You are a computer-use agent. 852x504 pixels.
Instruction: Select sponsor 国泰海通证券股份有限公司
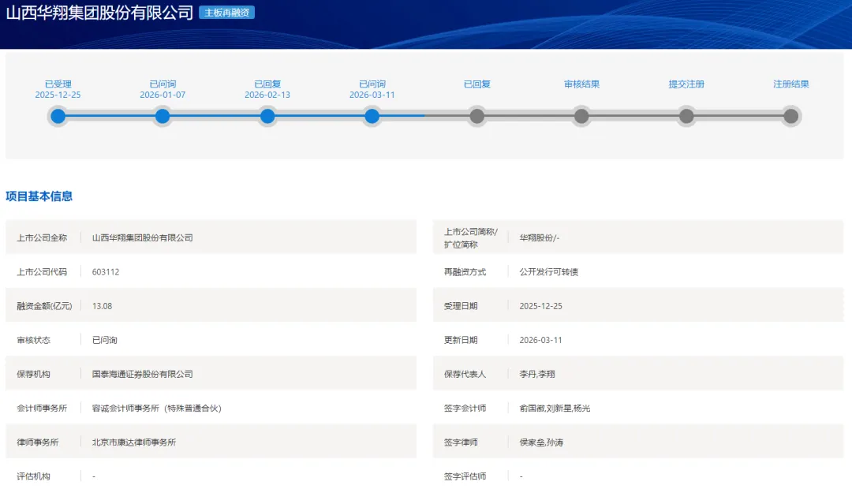coord(142,374)
